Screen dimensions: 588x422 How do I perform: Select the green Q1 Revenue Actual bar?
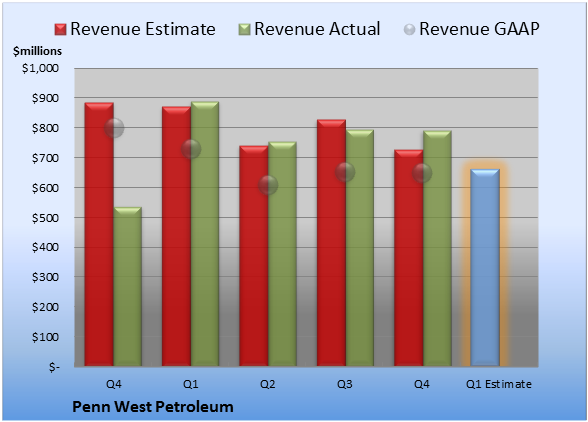[x=205, y=234]
